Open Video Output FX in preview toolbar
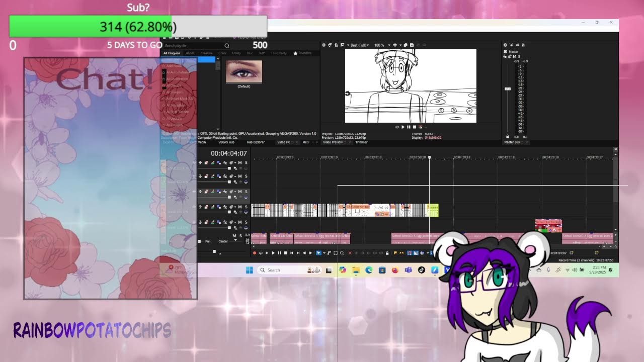The height and width of the screenshot is (362, 644). pos(336,45)
